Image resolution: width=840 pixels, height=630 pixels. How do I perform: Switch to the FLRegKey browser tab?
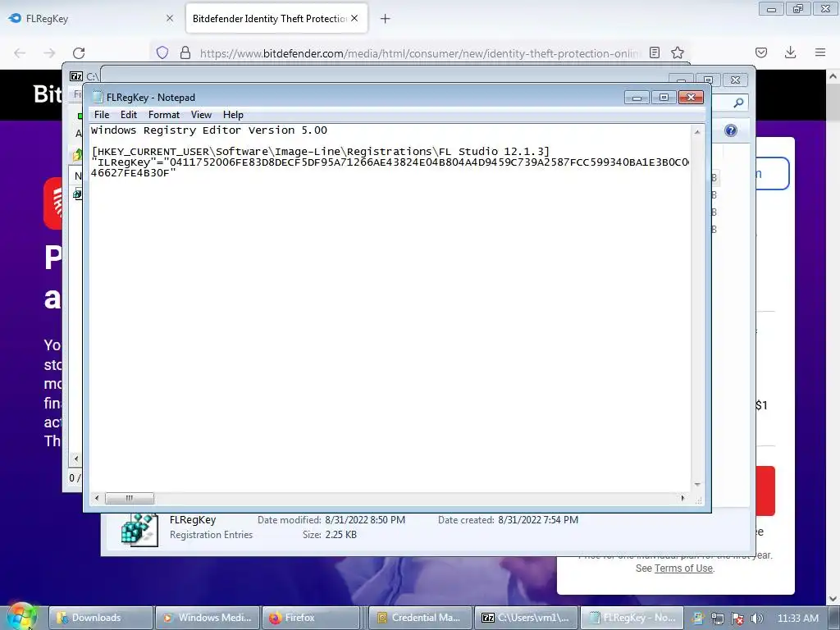point(91,19)
